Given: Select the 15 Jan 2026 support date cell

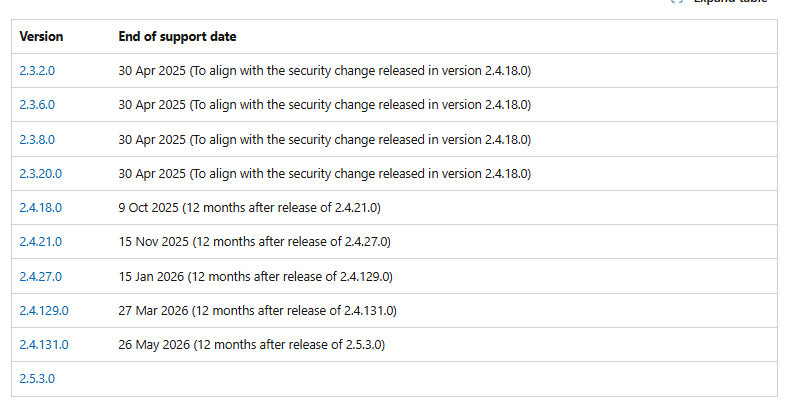Looking at the screenshot, I should point(444,277).
